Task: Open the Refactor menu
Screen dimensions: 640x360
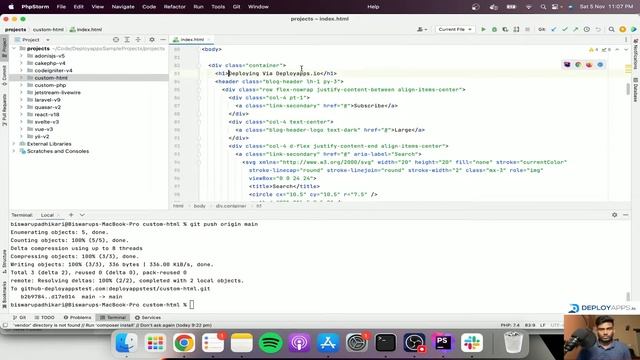Action: 174,7
